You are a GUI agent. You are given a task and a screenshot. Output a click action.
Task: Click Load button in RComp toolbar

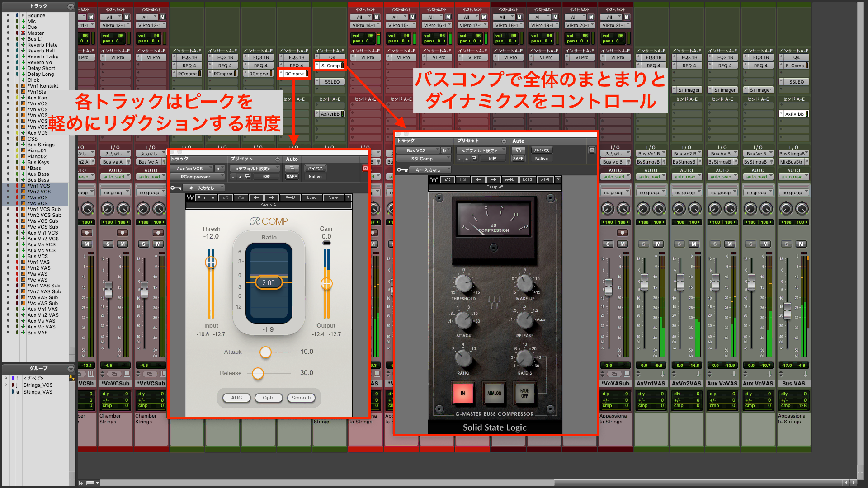pyautogui.click(x=312, y=197)
